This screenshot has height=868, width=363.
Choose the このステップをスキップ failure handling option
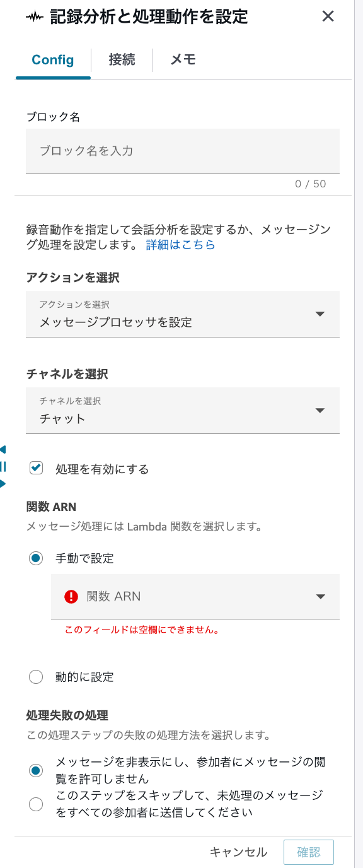coord(36,804)
